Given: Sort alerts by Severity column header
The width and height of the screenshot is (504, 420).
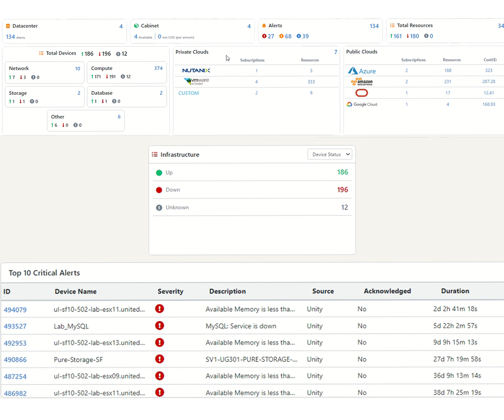Looking at the screenshot, I should (x=171, y=291).
